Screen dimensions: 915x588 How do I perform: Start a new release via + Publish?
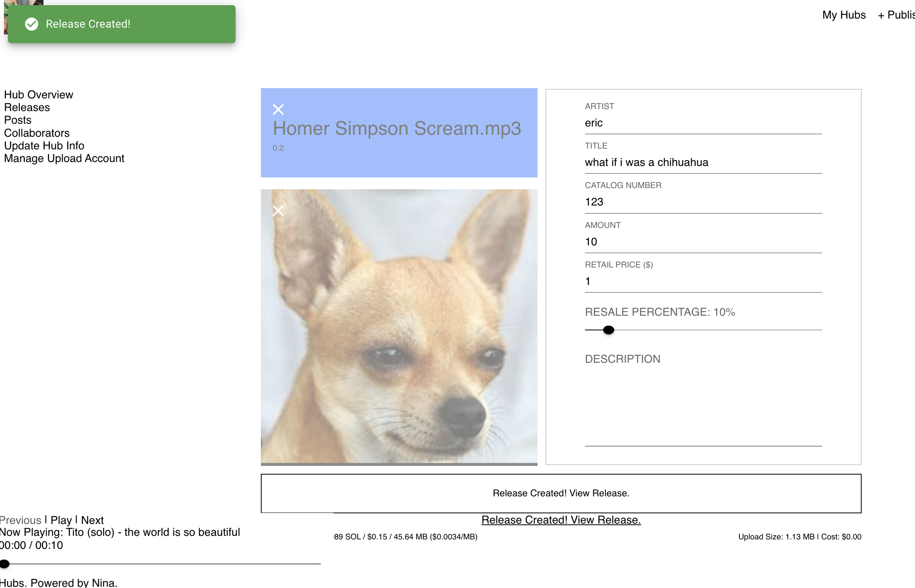coord(897,15)
